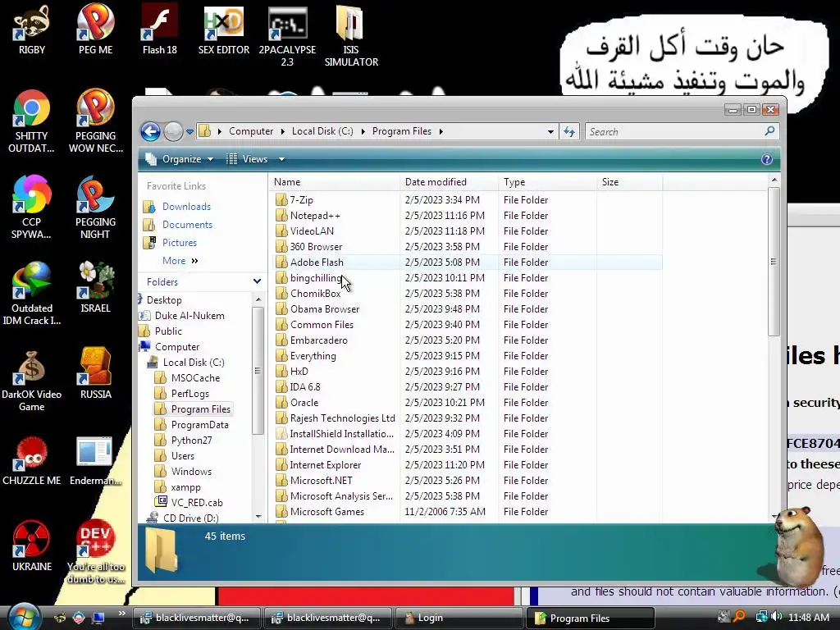Image resolution: width=840 pixels, height=630 pixels.
Task: Expand More favorite links
Action: 180,261
